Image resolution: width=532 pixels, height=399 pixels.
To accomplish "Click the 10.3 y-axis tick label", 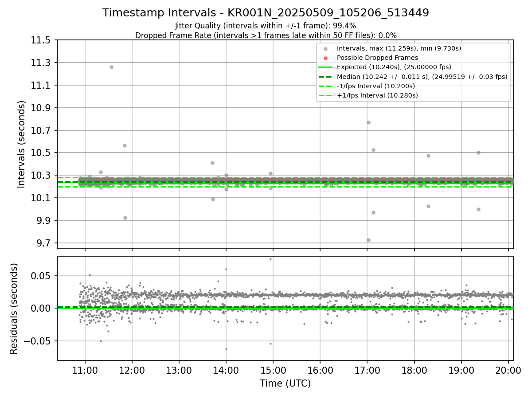I will pyautogui.click(x=42, y=176).
